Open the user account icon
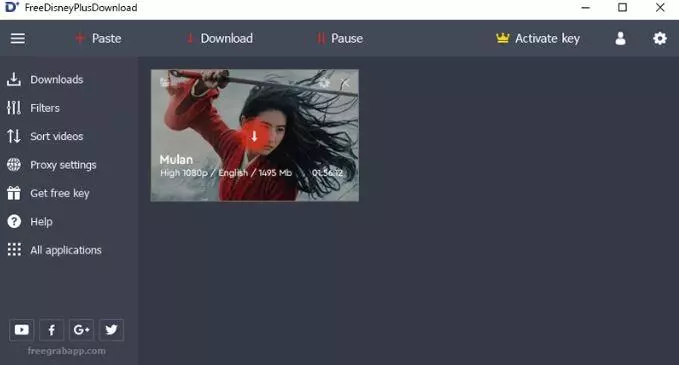 pyautogui.click(x=621, y=39)
